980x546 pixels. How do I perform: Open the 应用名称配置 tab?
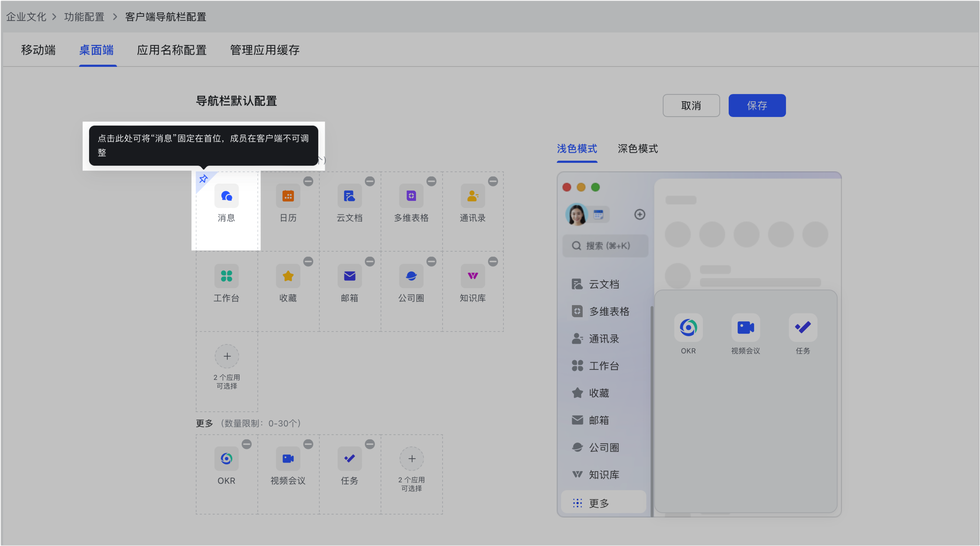[x=172, y=50]
